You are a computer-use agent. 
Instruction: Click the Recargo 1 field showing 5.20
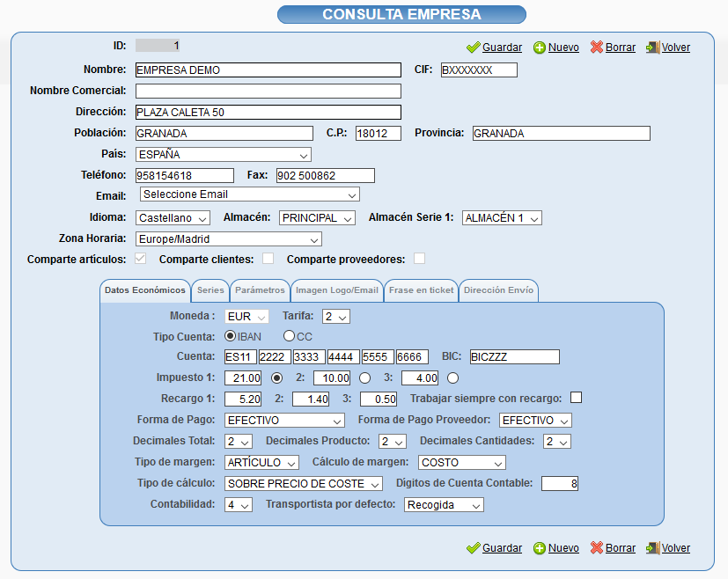243,399
